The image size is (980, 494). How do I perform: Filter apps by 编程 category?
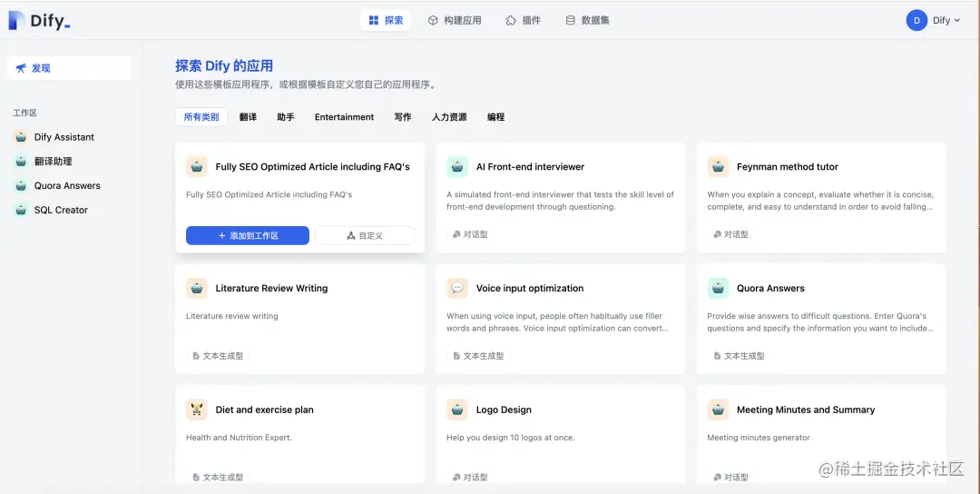click(495, 117)
